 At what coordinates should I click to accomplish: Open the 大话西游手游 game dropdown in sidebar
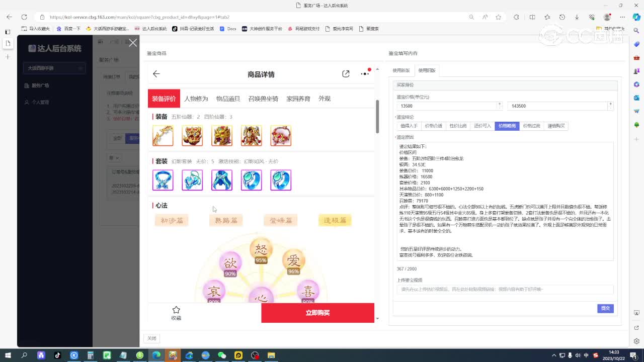pyautogui.click(x=54, y=68)
